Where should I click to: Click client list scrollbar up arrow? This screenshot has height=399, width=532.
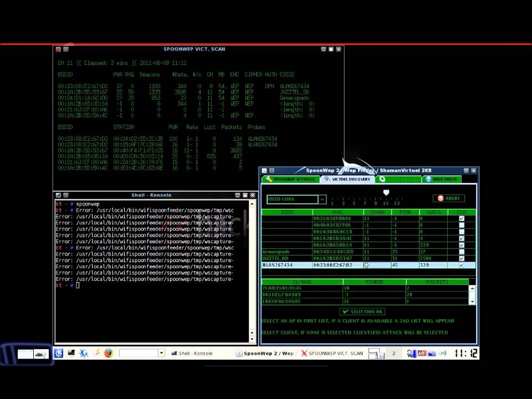pyautogui.click(x=472, y=288)
